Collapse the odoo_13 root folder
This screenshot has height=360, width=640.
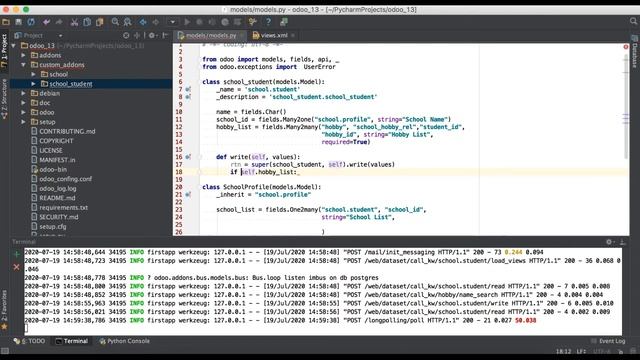point(14,46)
